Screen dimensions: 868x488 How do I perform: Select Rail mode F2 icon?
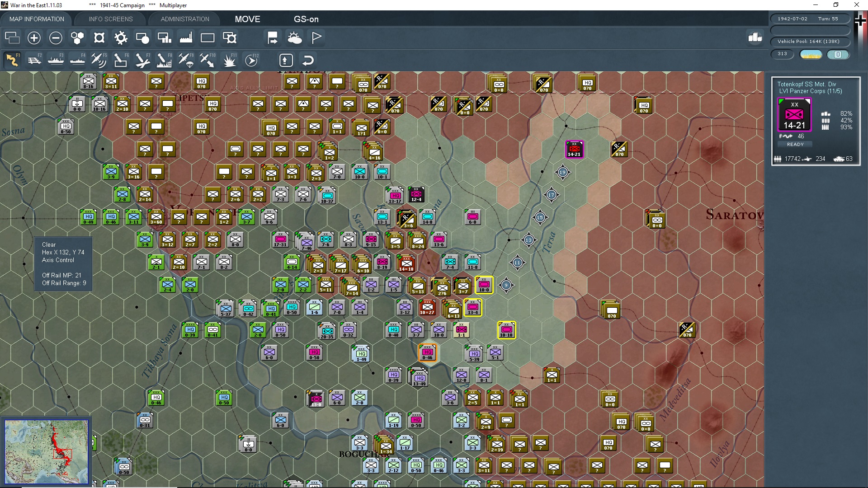pyautogui.click(x=34, y=60)
